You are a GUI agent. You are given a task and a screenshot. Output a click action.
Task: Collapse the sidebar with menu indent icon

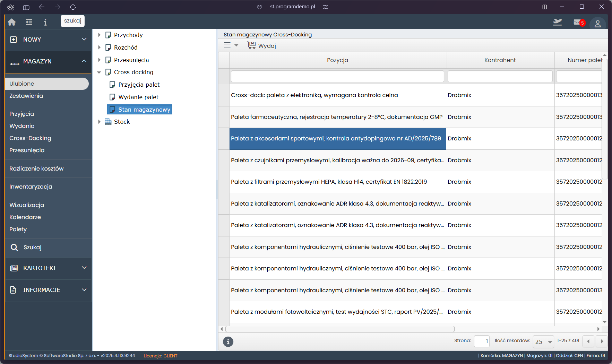tap(29, 22)
